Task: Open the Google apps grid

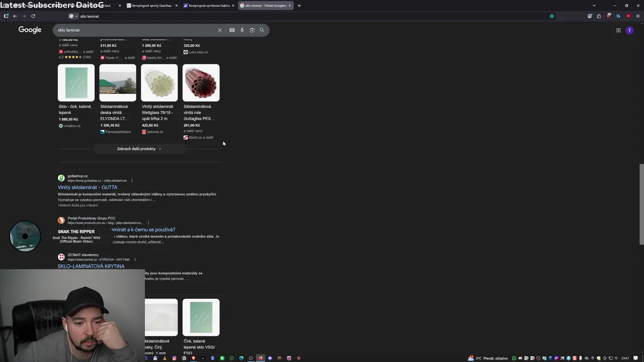Action: pos(618,30)
